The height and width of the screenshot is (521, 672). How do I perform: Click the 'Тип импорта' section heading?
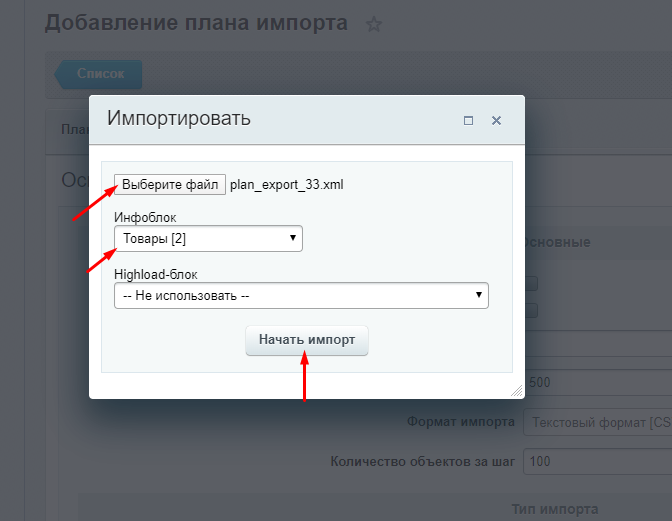coord(555,509)
